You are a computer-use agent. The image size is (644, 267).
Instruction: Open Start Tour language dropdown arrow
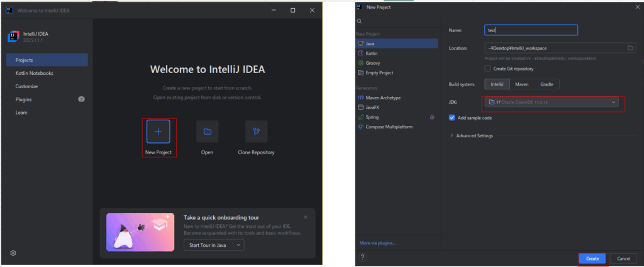[238, 245]
